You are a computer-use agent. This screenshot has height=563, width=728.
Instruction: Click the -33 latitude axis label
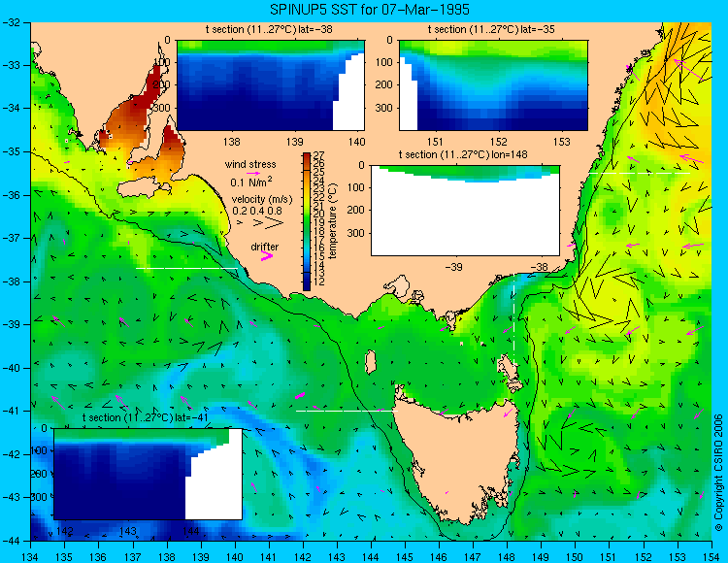(x=10, y=65)
